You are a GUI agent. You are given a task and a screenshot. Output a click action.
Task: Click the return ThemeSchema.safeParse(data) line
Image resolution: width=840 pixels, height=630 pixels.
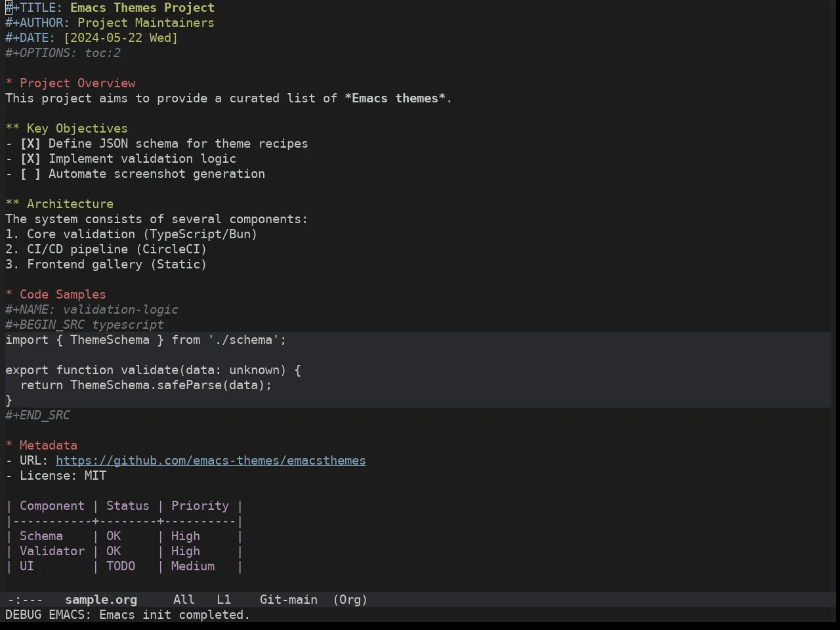click(x=146, y=385)
